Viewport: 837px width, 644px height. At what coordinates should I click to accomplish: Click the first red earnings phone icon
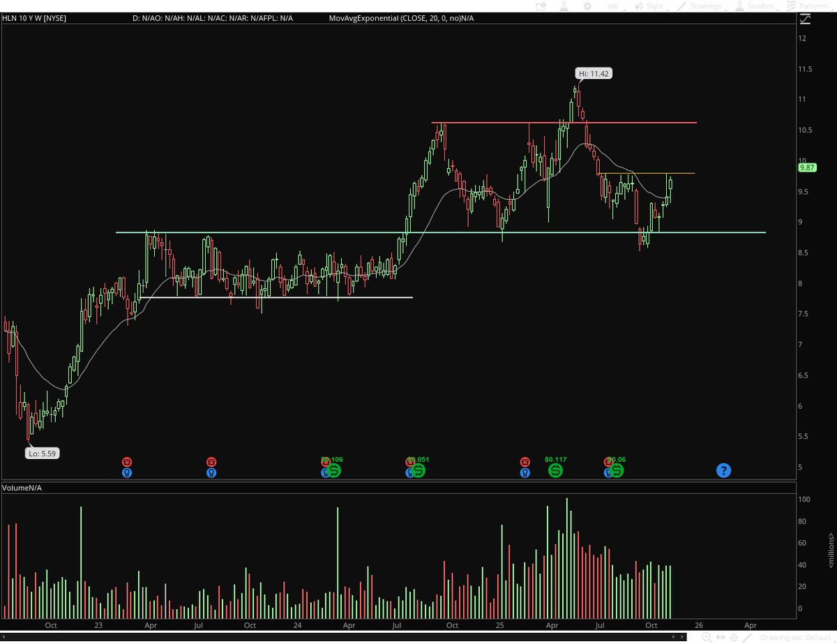(127, 461)
